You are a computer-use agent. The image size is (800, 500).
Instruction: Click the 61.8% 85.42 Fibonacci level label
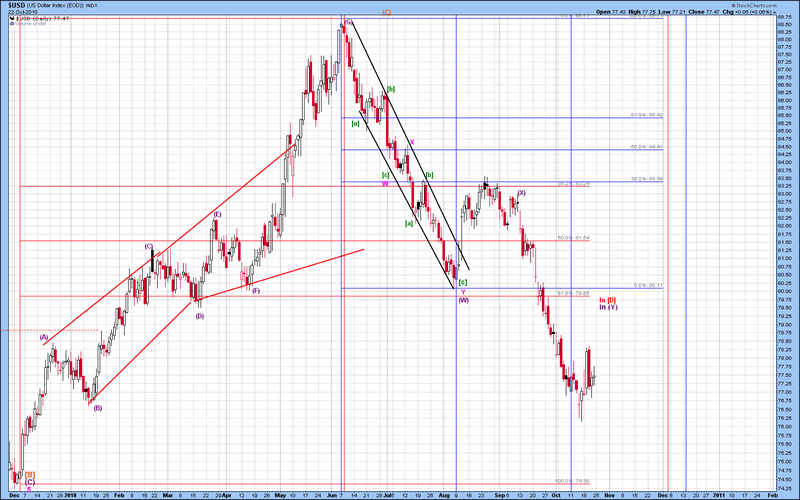646,115
